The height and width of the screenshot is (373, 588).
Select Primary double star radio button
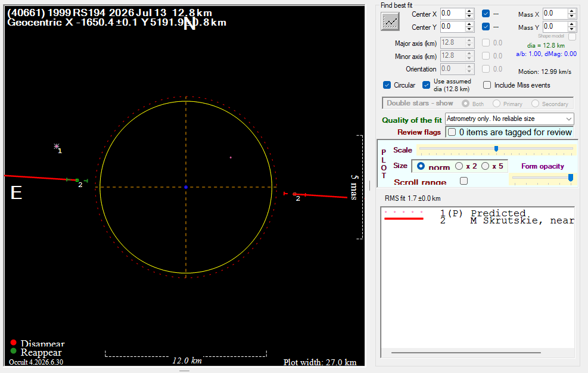[496, 104]
